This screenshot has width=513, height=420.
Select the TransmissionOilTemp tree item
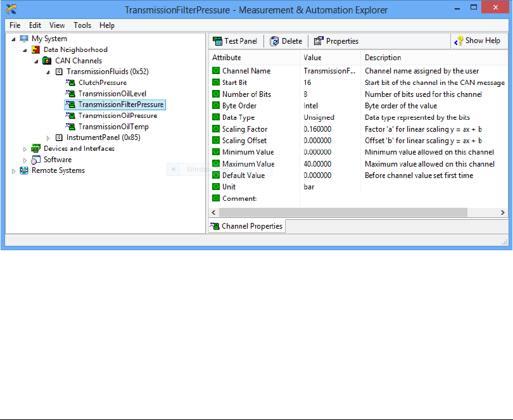coord(113,127)
